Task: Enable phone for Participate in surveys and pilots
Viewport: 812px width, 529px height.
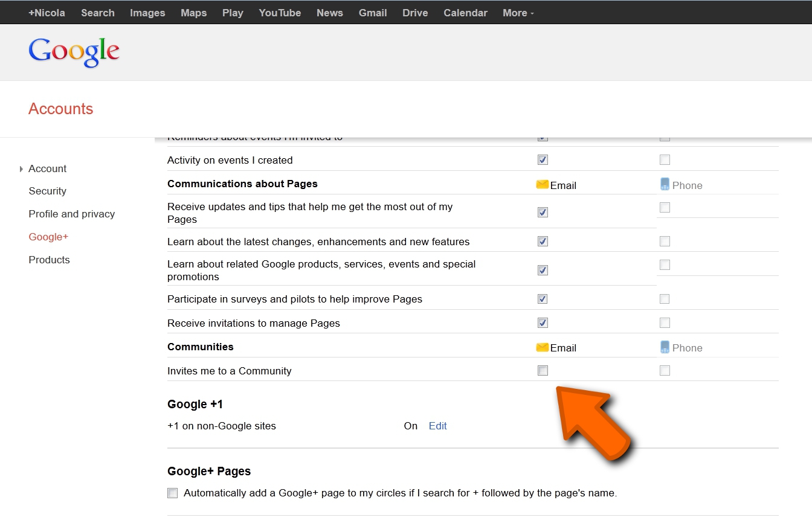Action: [665, 299]
